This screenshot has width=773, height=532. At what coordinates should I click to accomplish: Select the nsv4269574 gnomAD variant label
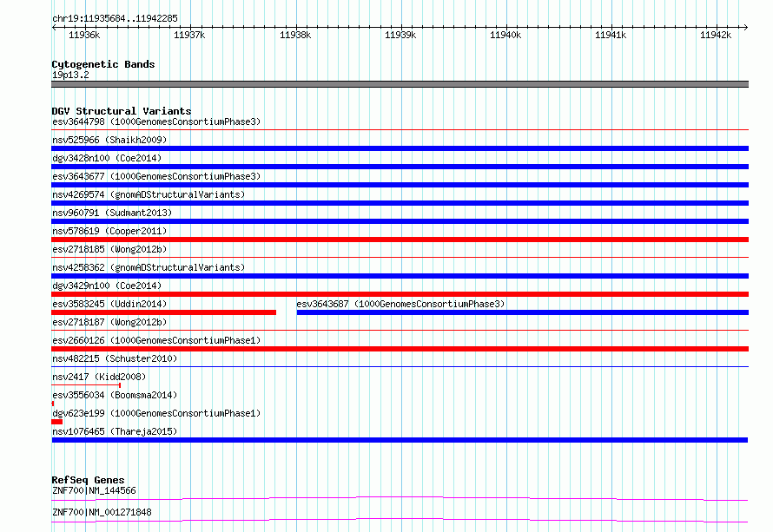[x=149, y=194]
